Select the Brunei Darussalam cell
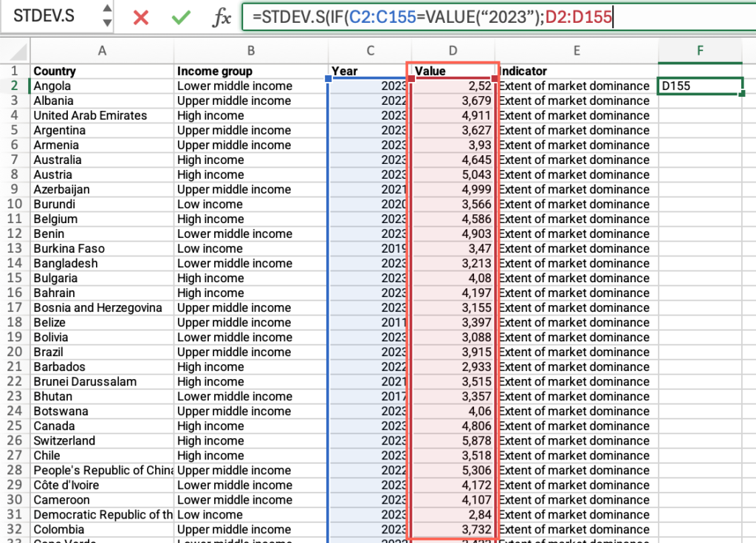This screenshot has width=756, height=543. [x=102, y=382]
